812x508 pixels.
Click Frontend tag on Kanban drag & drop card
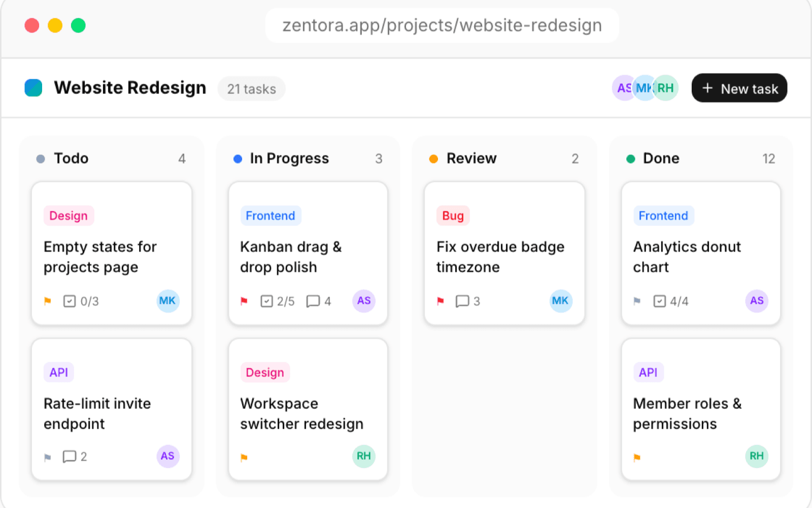[x=270, y=215]
